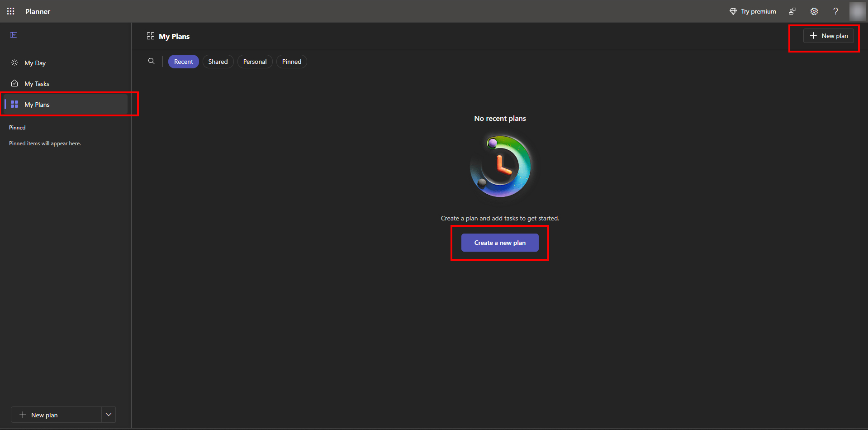The image size is (868, 430).
Task: Open Help question mark icon
Action: (x=835, y=11)
